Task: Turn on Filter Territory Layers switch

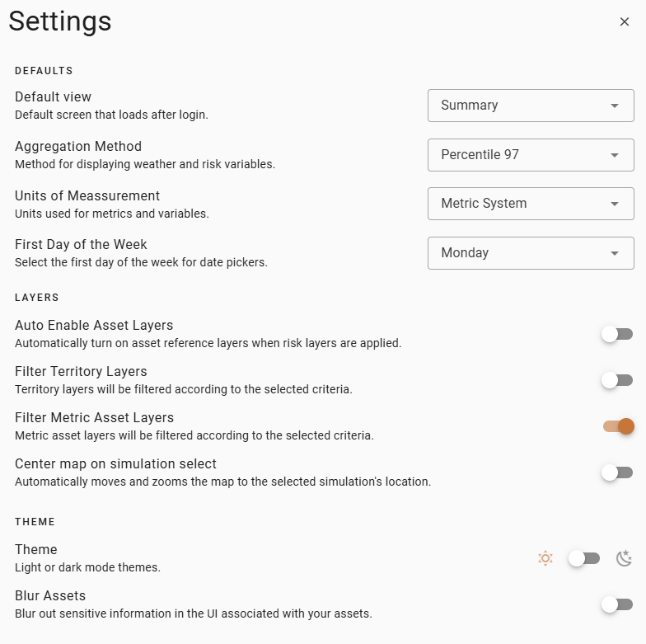Action: click(616, 380)
